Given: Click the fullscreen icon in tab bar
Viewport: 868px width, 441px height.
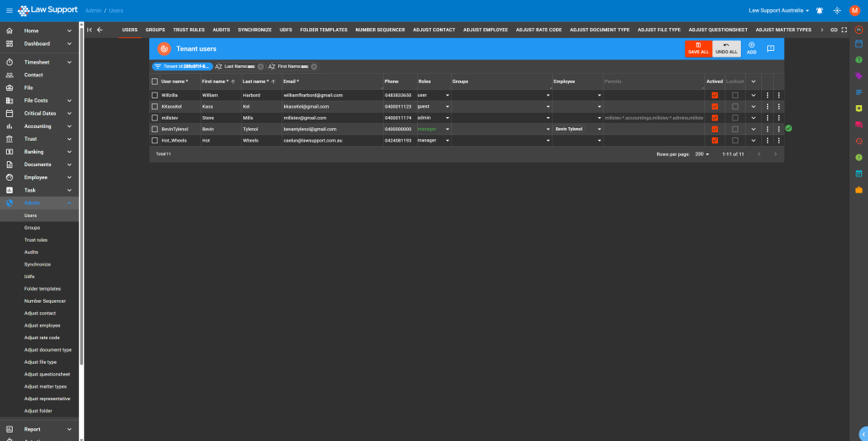Looking at the screenshot, I should (844, 30).
